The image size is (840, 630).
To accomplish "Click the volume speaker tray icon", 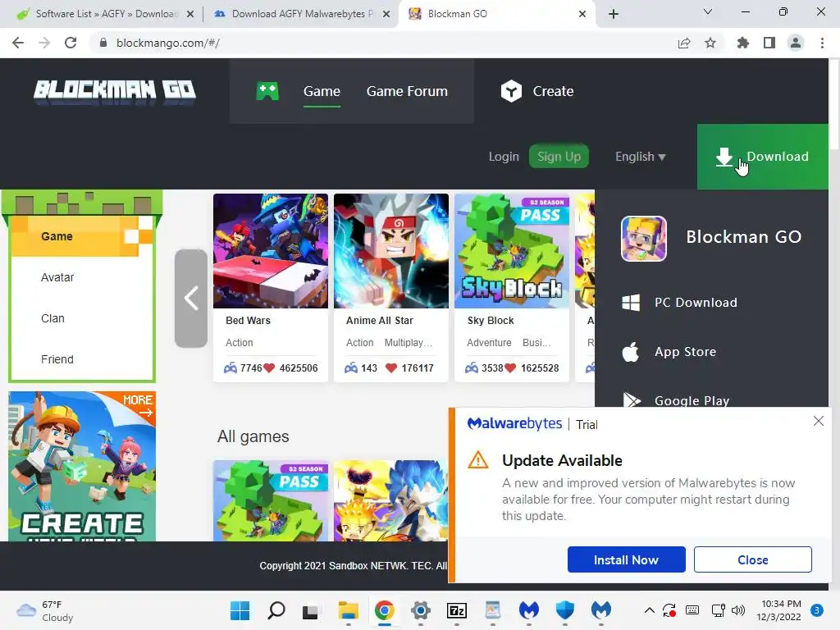I will tap(738, 610).
